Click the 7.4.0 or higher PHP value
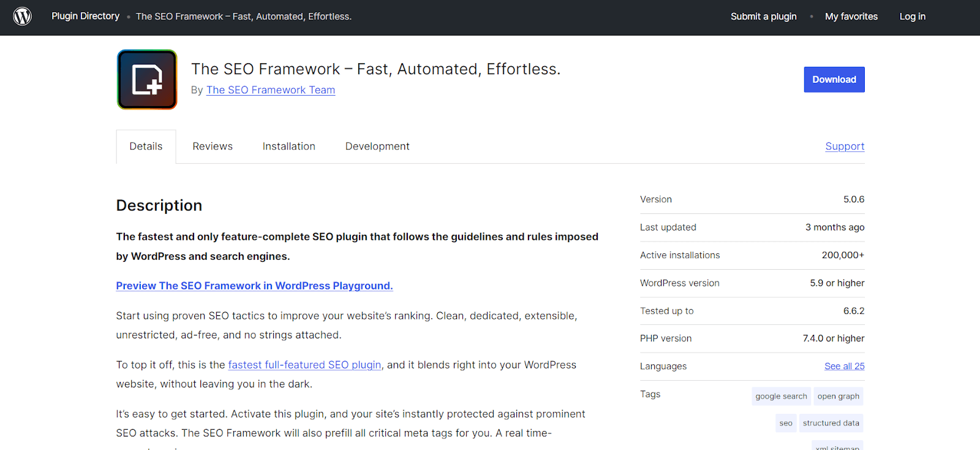 click(834, 338)
